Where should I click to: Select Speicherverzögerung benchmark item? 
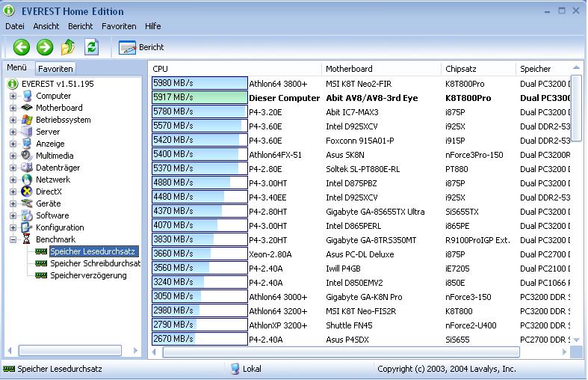pos(88,275)
